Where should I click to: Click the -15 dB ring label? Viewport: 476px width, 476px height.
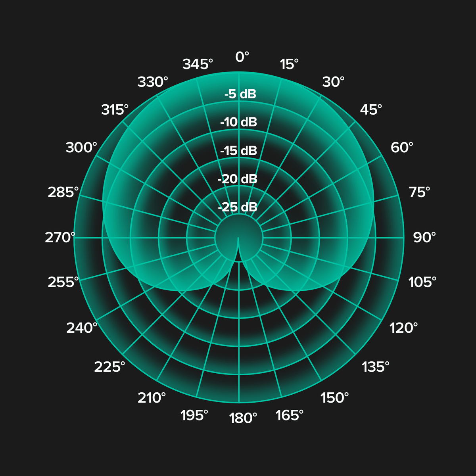point(238,151)
